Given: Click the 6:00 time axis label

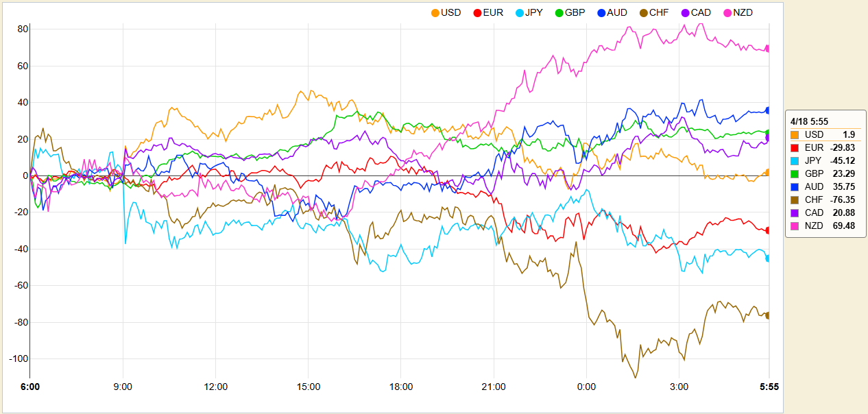Looking at the screenshot, I should pyautogui.click(x=30, y=387).
